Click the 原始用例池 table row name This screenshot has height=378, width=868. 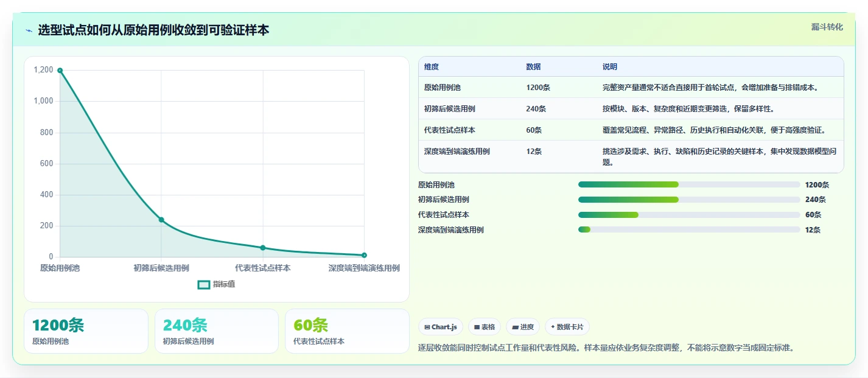443,88
